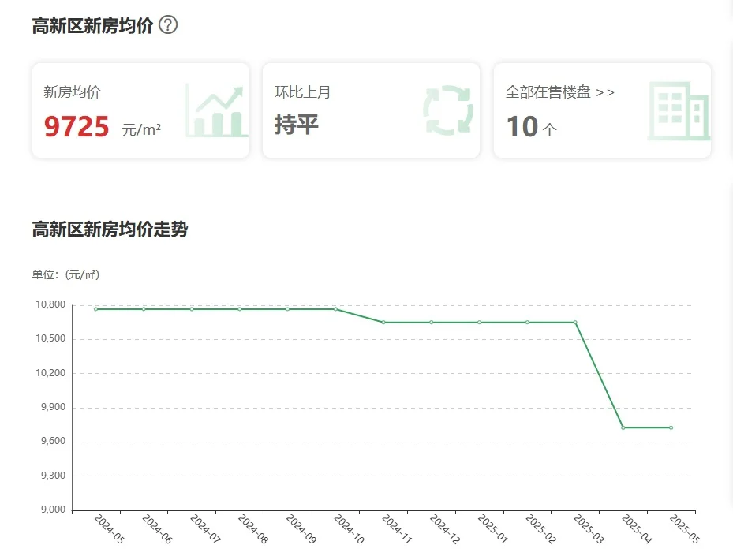Screen dimensions: 733x560
Task: Select the 2025-03 data point on chart
Action: coord(575,323)
